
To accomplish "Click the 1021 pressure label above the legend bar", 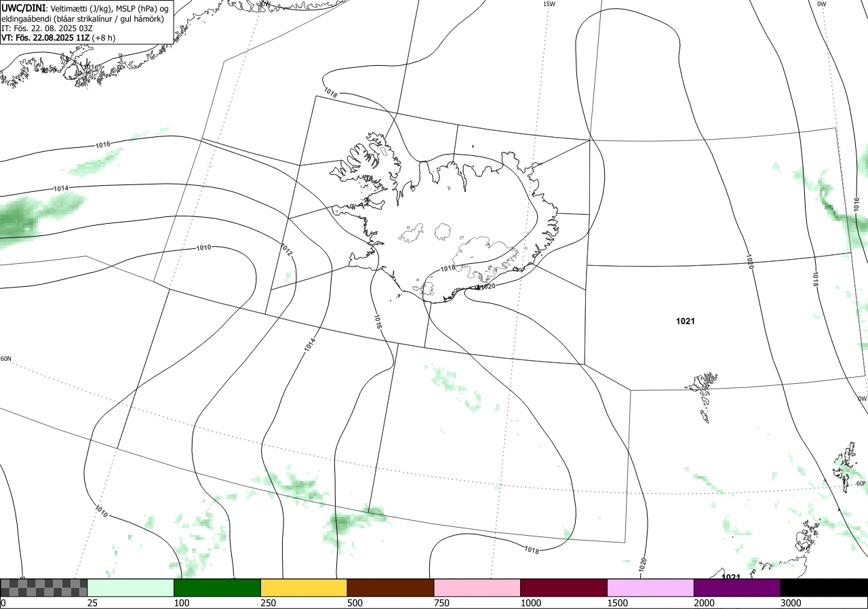I will coord(730,577).
